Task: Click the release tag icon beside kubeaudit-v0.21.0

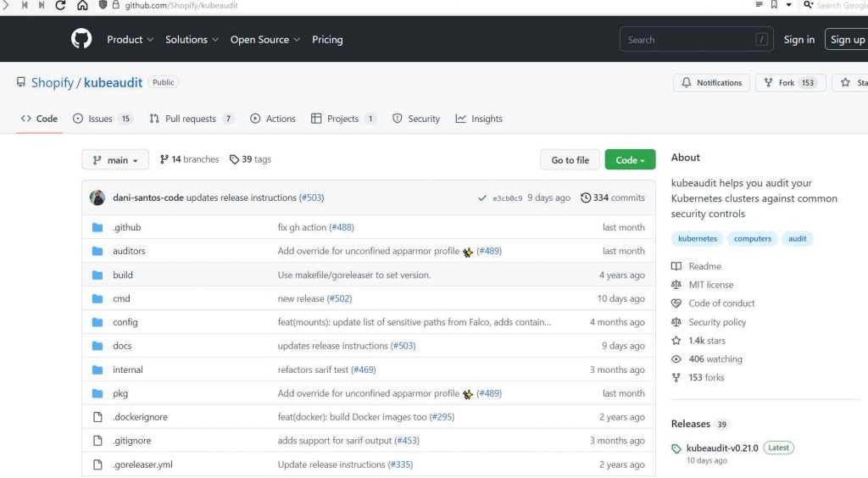Action: pyautogui.click(x=676, y=448)
